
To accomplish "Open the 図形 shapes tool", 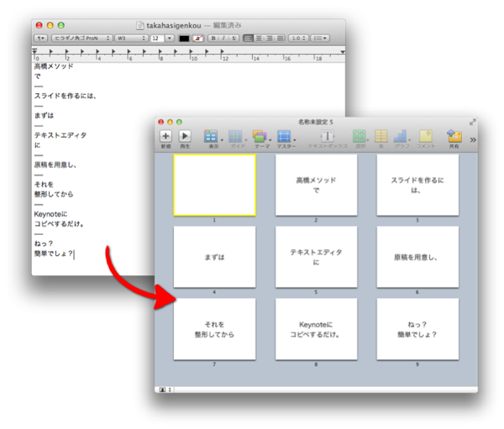I will point(360,136).
